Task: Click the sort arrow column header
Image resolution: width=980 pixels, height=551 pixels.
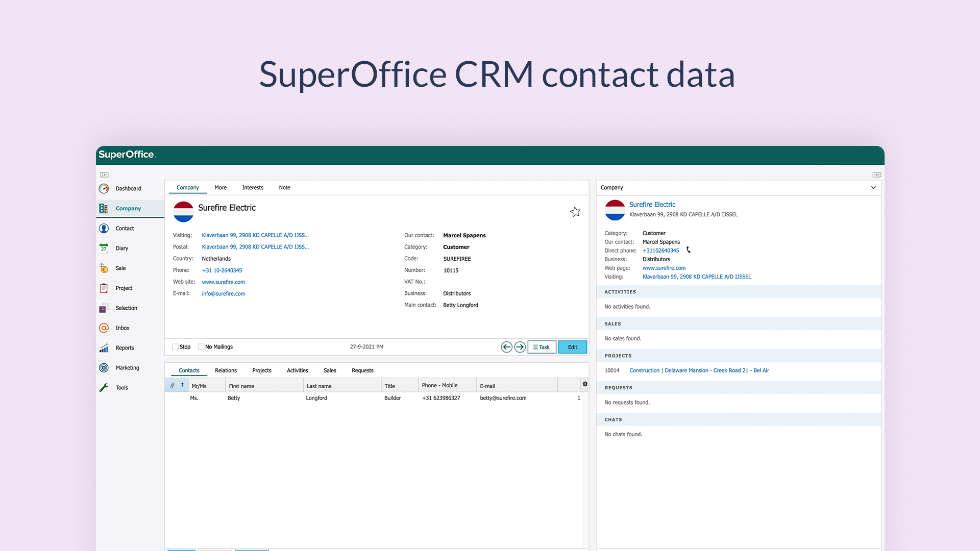Action: (x=182, y=385)
